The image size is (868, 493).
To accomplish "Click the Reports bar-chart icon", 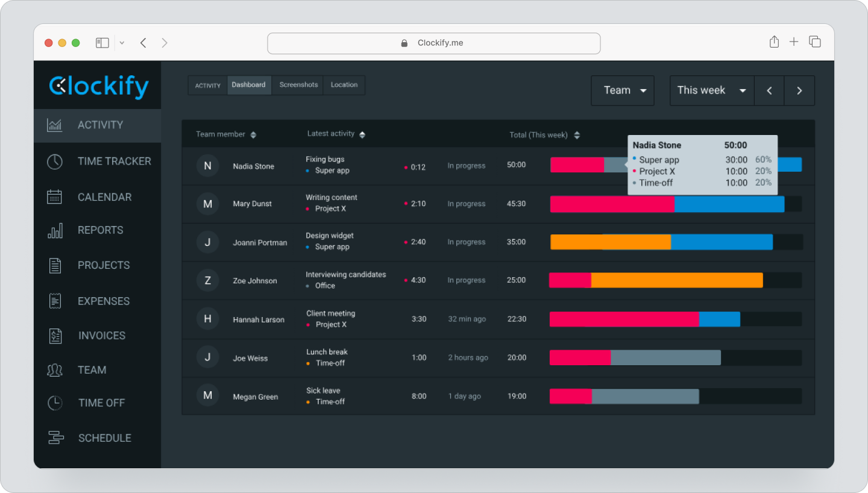I will (55, 230).
